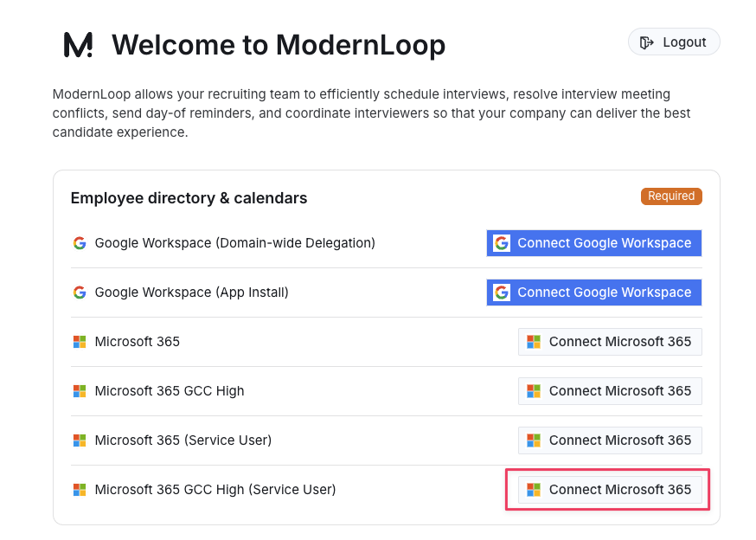The width and height of the screenshot is (756, 540).
Task: Connect Microsoft 365 for the Service User row
Action: click(610, 440)
